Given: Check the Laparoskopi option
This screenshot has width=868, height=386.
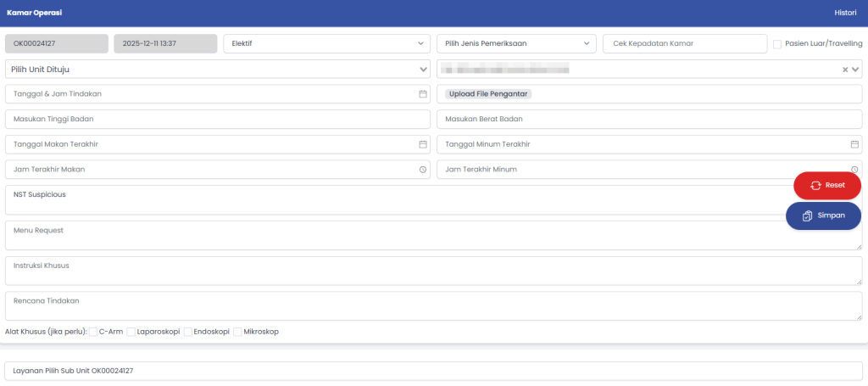Looking at the screenshot, I should 131,332.
